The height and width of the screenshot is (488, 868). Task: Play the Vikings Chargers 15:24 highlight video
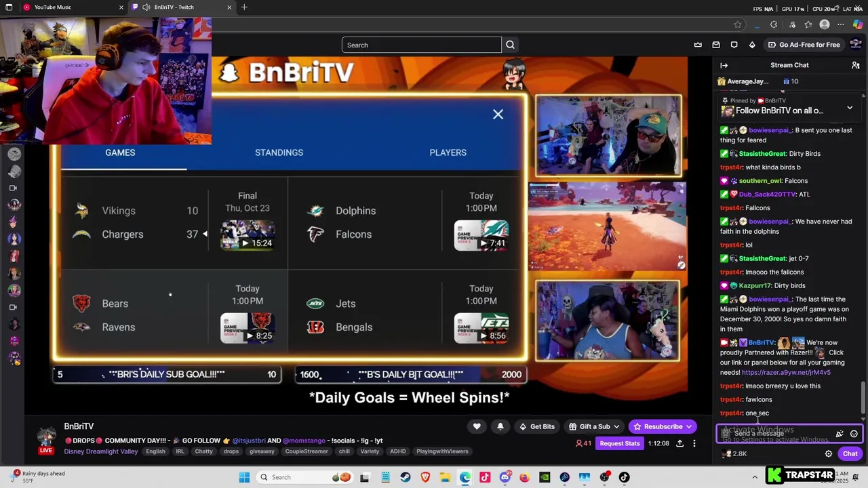pos(248,235)
